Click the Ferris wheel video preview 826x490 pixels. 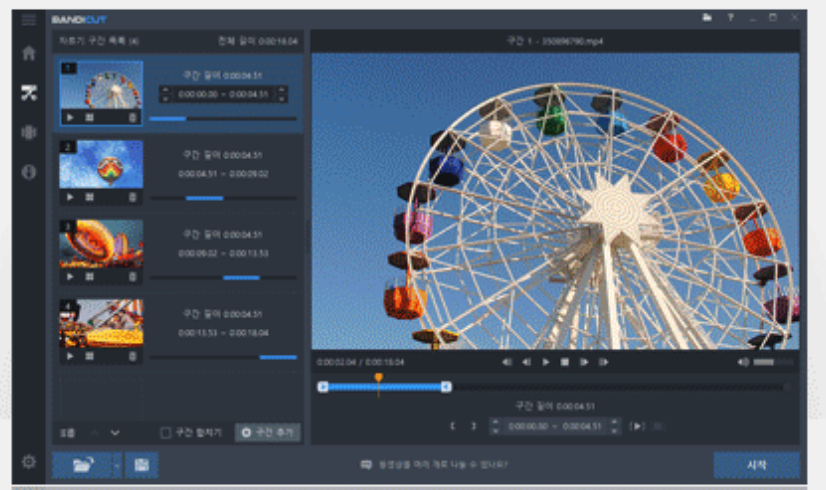click(555, 201)
